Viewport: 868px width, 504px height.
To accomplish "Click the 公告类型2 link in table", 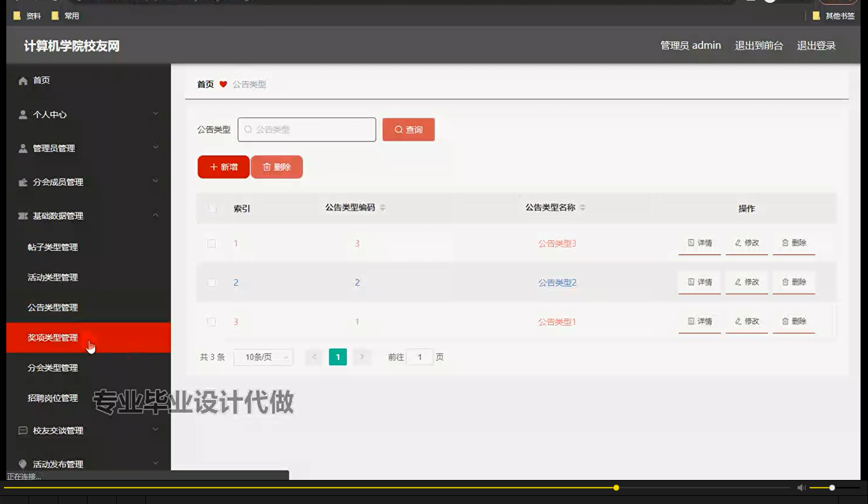I will pyautogui.click(x=557, y=282).
